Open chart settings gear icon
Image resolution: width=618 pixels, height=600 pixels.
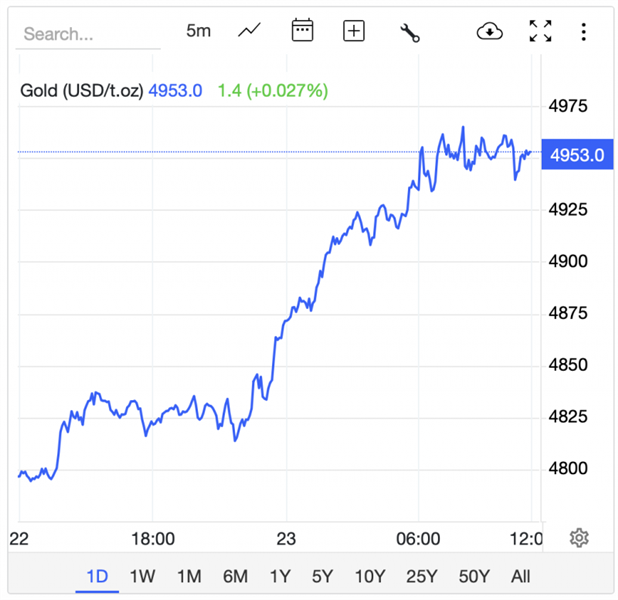tap(579, 538)
